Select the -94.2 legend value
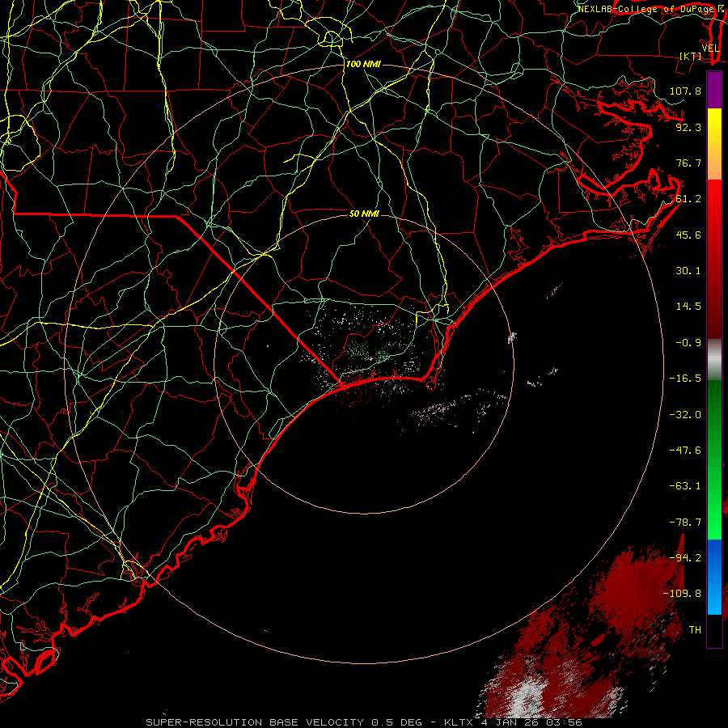This screenshot has width=728, height=728. (x=685, y=558)
